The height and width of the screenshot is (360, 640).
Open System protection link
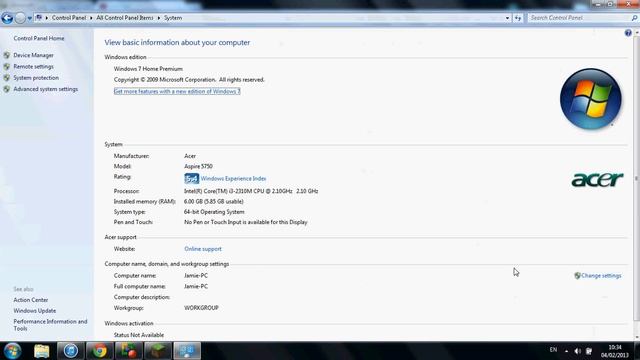tap(36, 78)
